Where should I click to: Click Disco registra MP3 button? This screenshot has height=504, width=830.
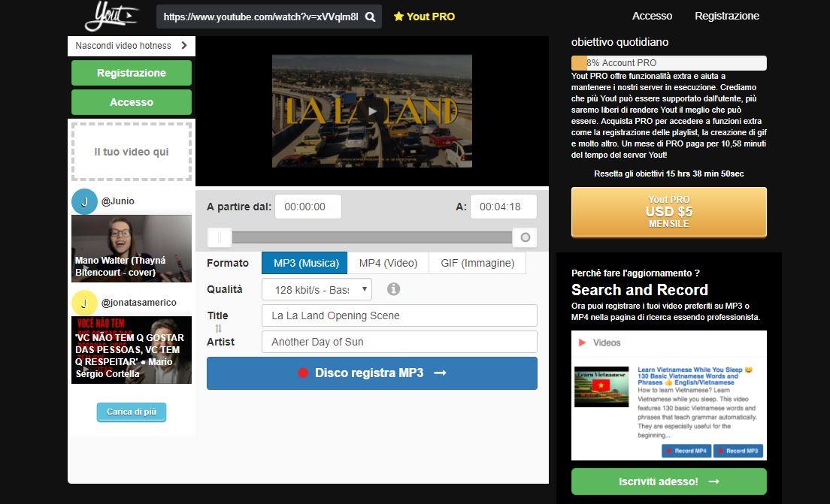pos(372,373)
